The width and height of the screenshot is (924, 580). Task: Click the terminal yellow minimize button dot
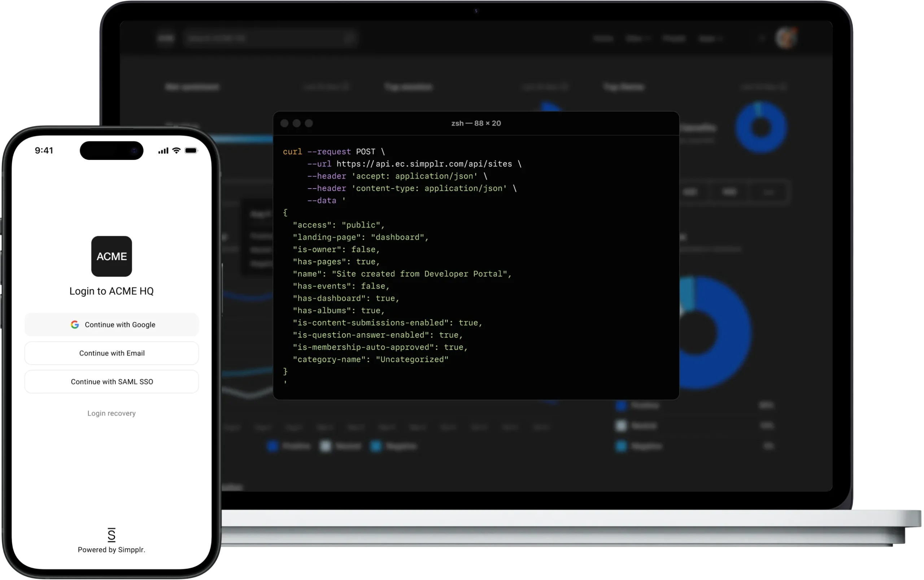[296, 123]
